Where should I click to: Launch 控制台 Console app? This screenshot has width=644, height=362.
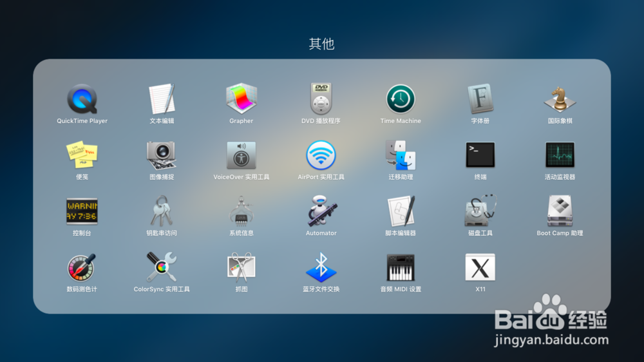pos(82,211)
